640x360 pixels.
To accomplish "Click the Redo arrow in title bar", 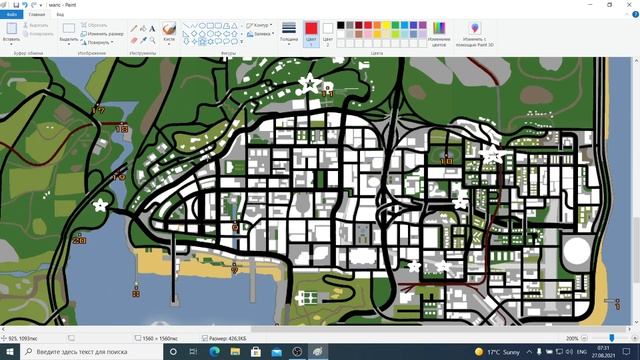I will pos(33,5).
